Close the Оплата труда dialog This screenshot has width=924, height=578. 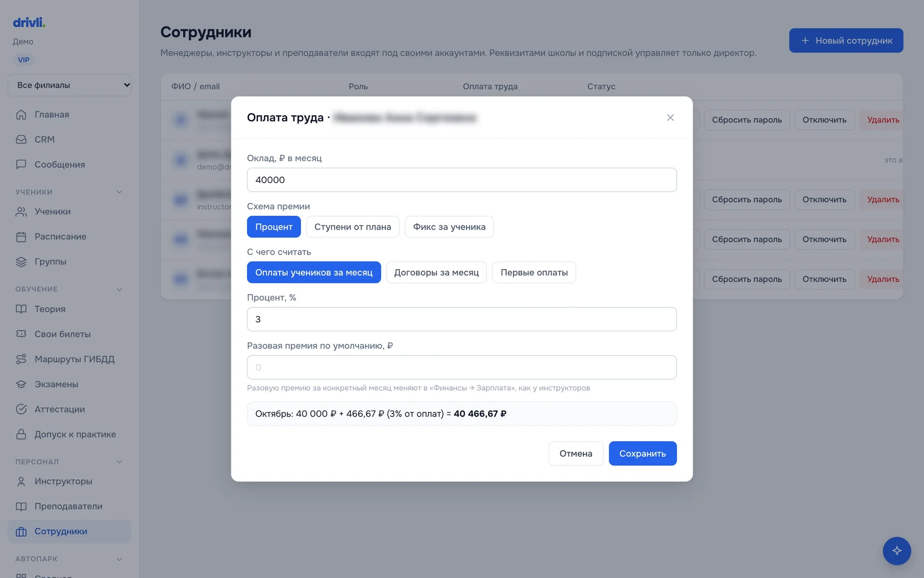click(670, 118)
